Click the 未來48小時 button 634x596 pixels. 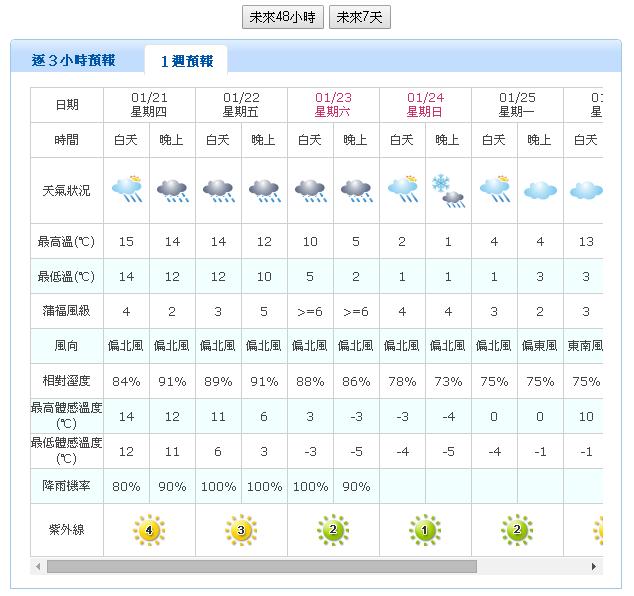coord(283,17)
